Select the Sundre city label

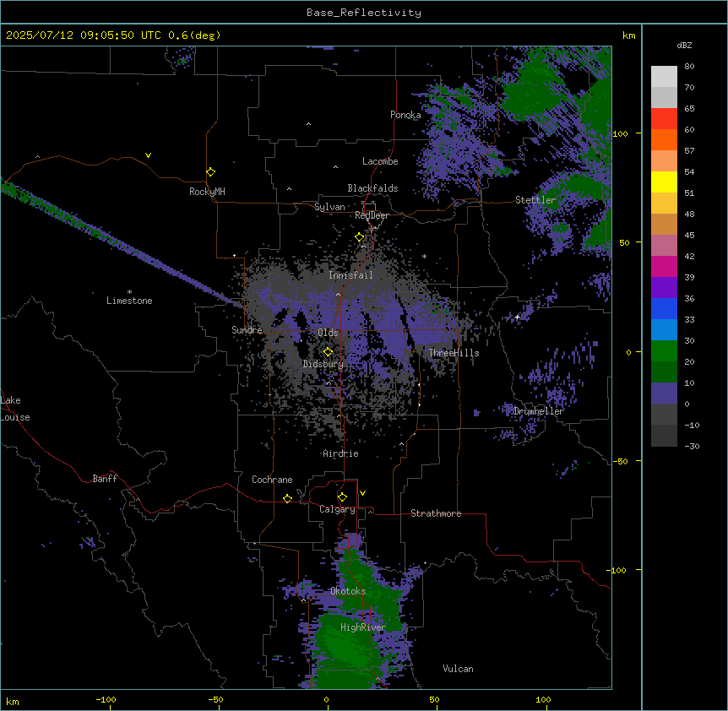[x=247, y=330]
